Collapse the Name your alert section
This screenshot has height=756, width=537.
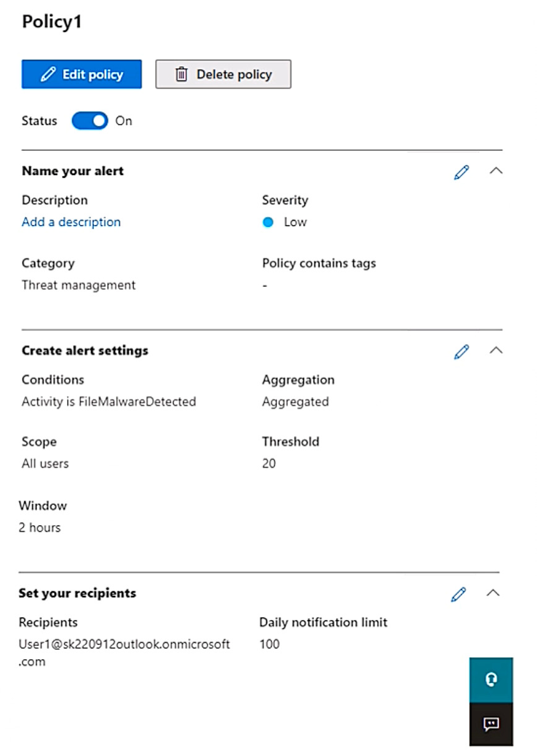(x=496, y=171)
